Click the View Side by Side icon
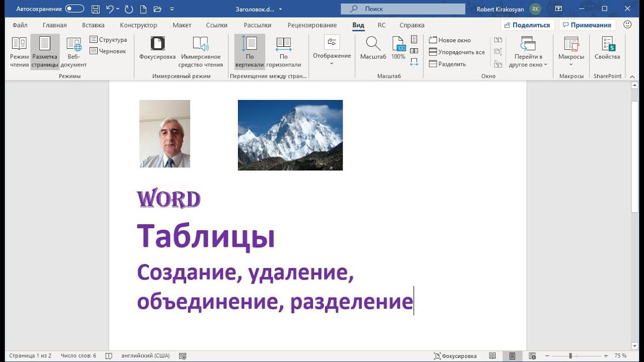This screenshot has width=644, height=362. point(498,40)
